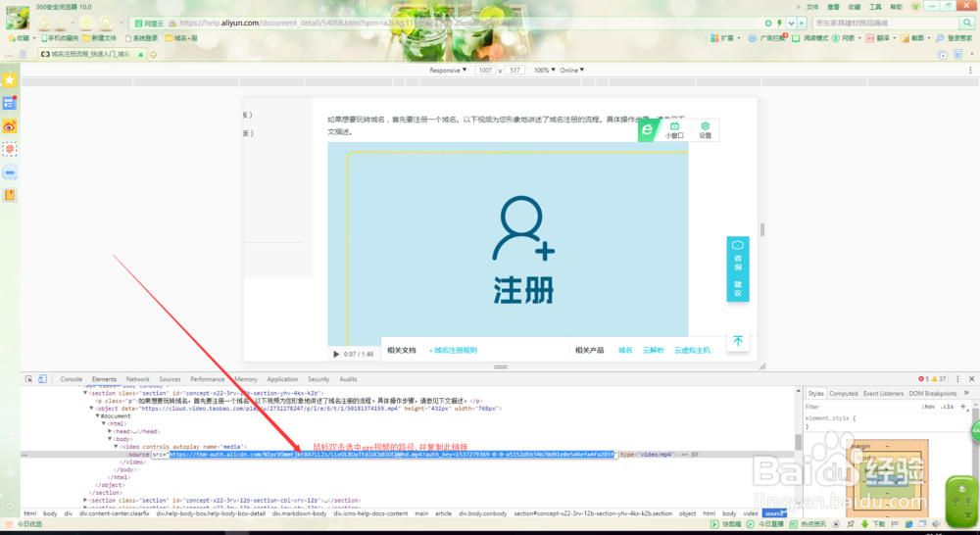Close the 域名注册流程 tab

click(140, 54)
